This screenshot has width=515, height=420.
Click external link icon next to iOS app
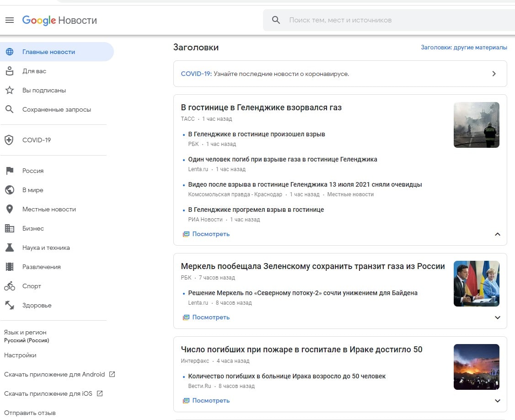[x=100, y=393]
